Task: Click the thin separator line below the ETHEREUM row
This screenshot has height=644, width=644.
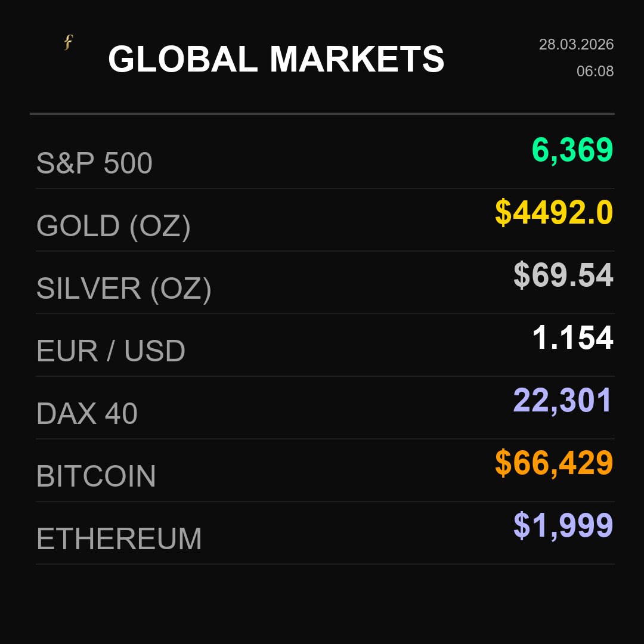Action: [325, 564]
